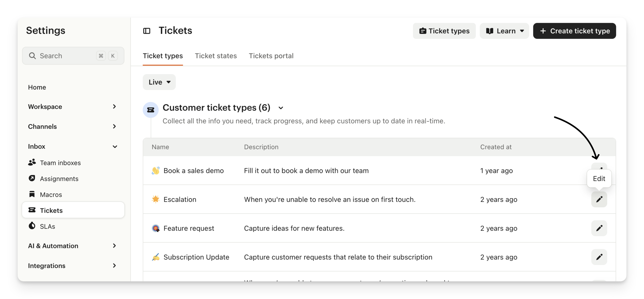The height and width of the screenshot is (299, 644).
Task: Collapse the Customer ticket types section
Action: point(280,108)
